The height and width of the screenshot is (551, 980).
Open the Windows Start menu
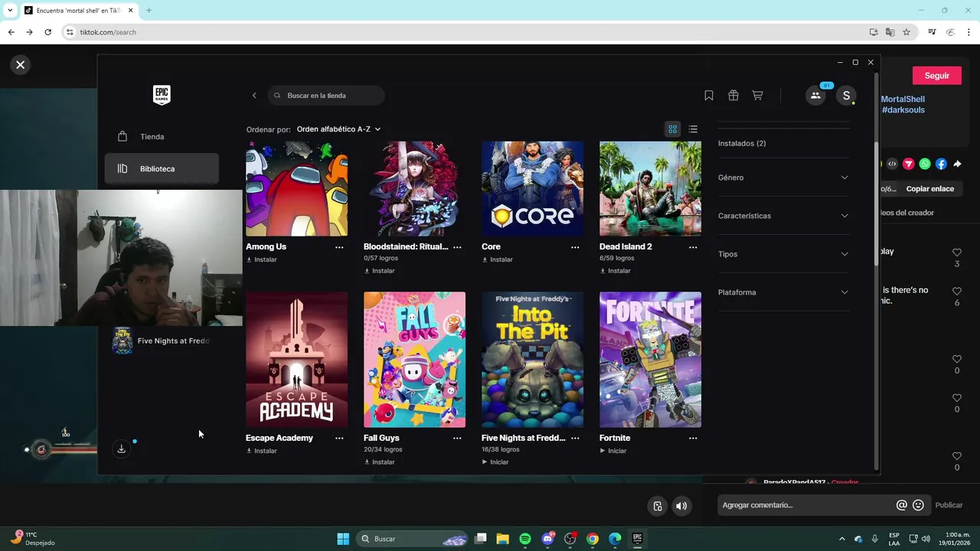pos(343,539)
